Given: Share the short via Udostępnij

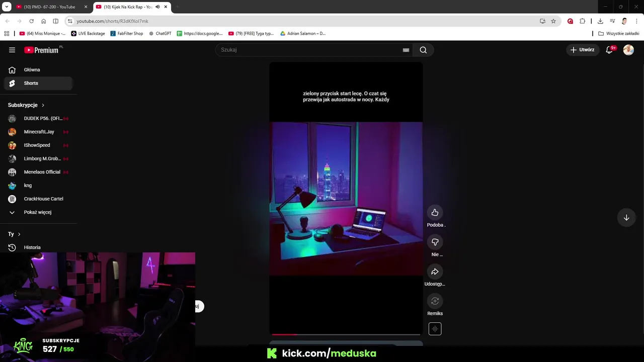Looking at the screenshot, I should [x=435, y=271].
